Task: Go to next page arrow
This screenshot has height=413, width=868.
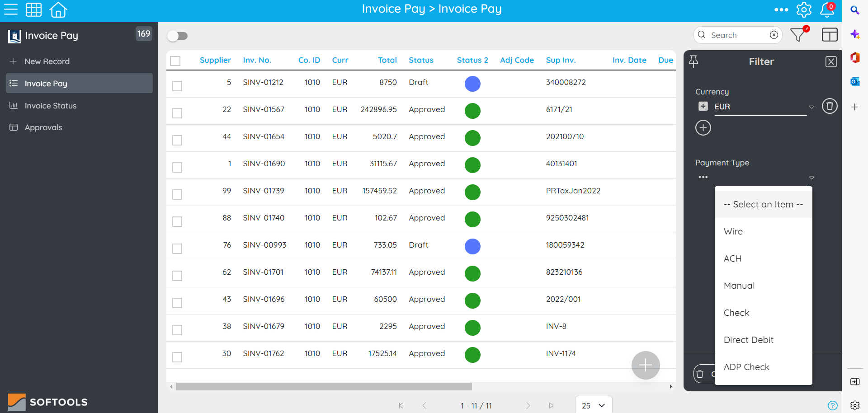Action: 528,405
